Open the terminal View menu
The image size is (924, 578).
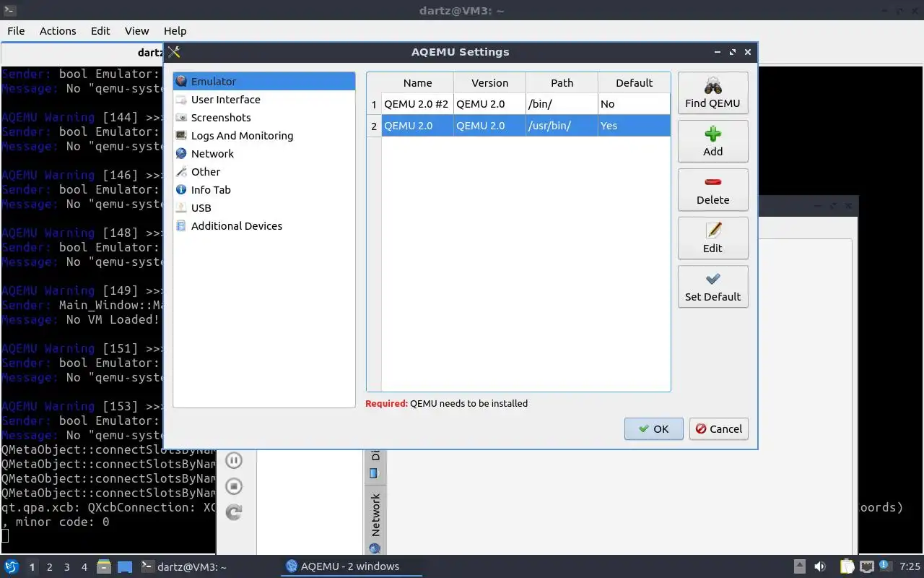pos(136,30)
